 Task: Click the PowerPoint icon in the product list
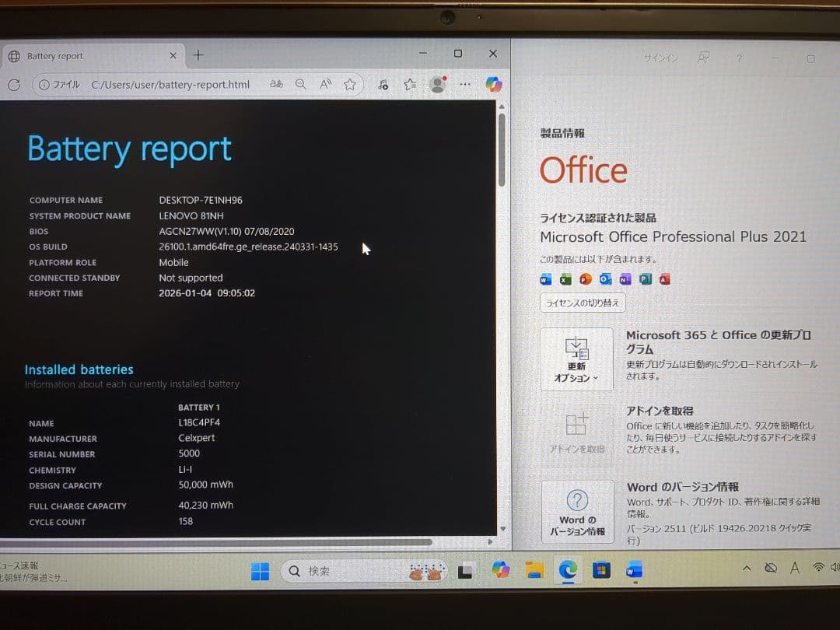585,278
